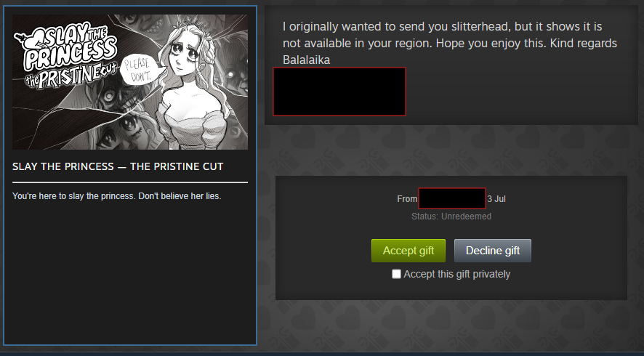Click the 'Accept this gift privately' label text

(x=456, y=274)
